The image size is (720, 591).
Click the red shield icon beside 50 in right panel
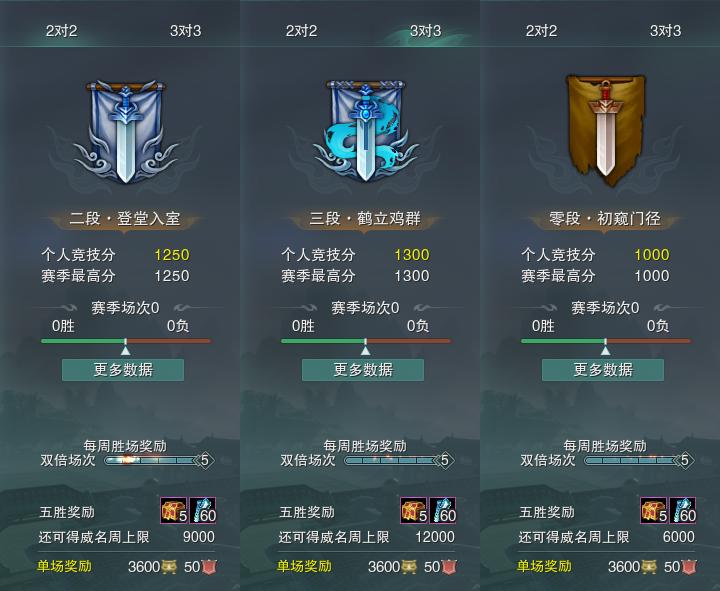pyautogui.click(x=689, y=567)
